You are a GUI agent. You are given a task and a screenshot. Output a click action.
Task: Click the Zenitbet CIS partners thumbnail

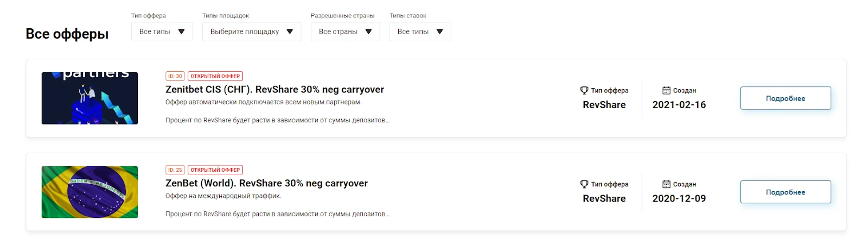[x=90, y=98]
